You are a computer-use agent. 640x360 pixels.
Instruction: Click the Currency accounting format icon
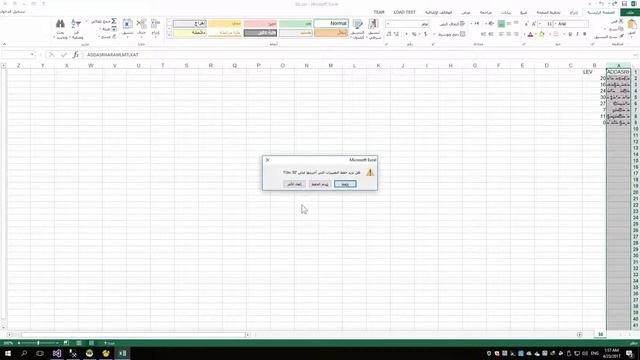pos(425,34)
